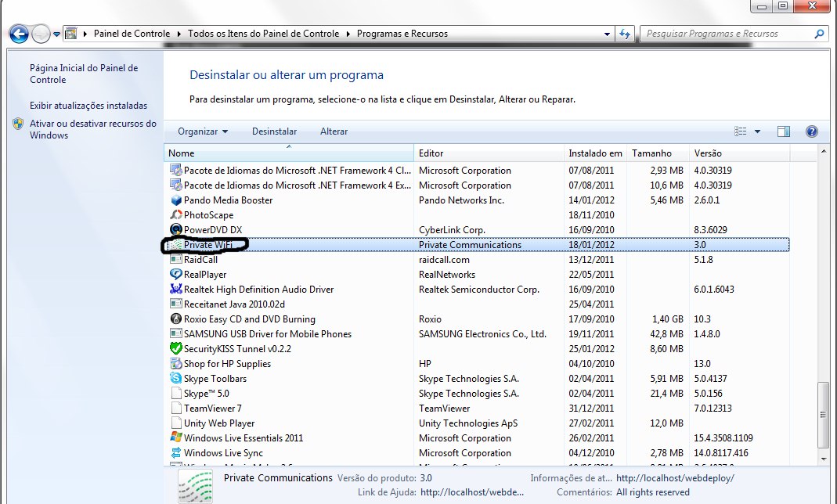Select the Skype Toolbars icon
This screenshot has width=837, height=504.
click(x=175, y=379)
